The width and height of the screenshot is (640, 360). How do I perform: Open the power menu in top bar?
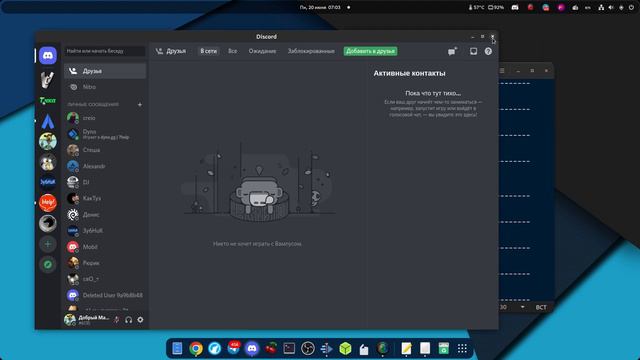click(x=631, y=7)
